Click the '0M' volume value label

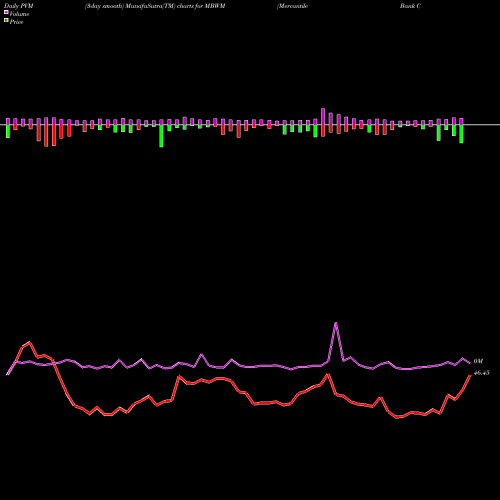pos(478,361)
